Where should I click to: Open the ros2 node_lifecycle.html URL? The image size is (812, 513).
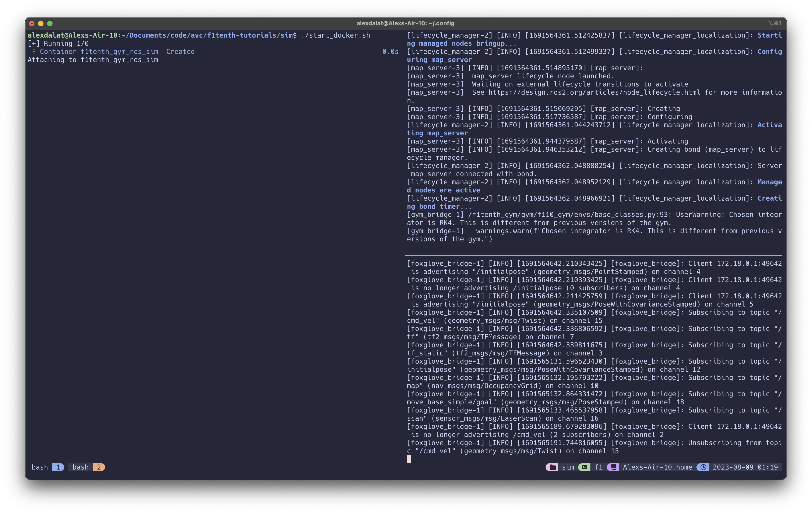tap(594, 92)
